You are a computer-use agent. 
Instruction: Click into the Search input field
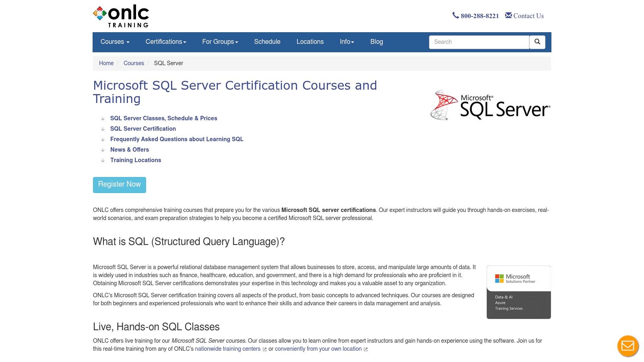click(x=479, y=42)
